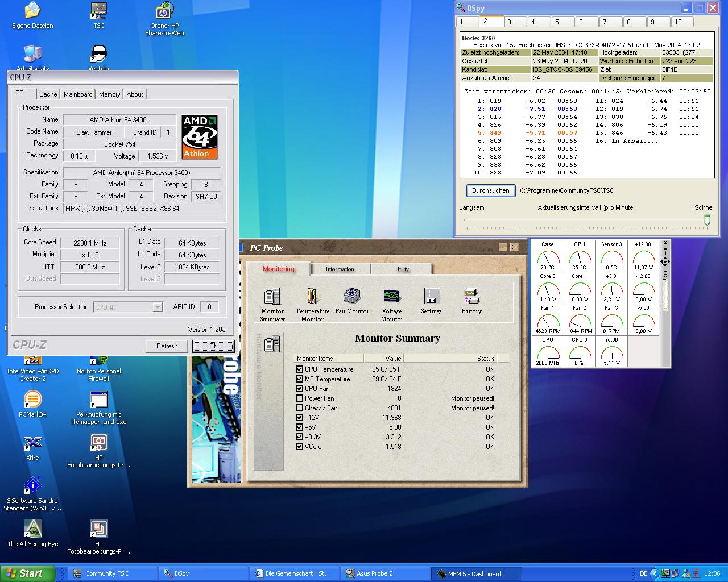Click the Status column header in PC Probe
Viewport: 728px width, 582px height.
point(449,359)
